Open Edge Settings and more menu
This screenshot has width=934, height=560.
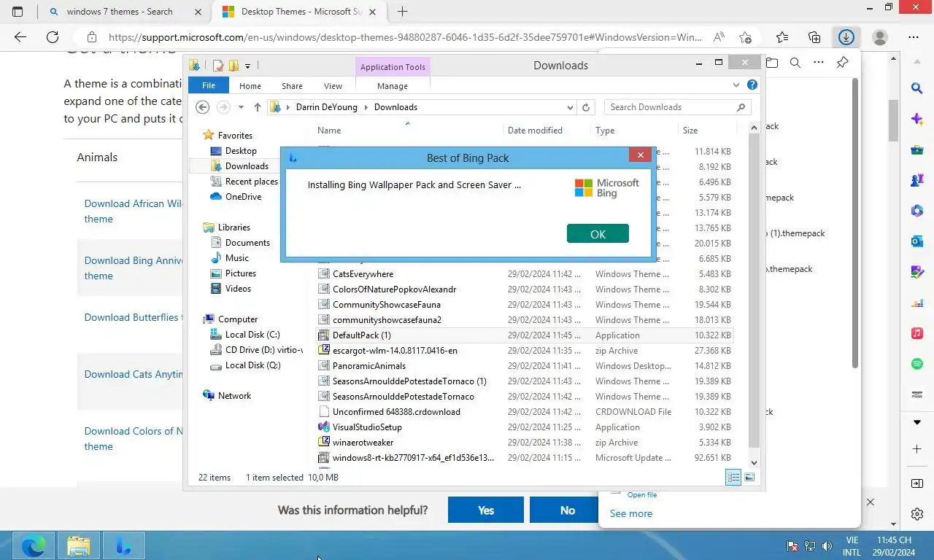point(914,37)
